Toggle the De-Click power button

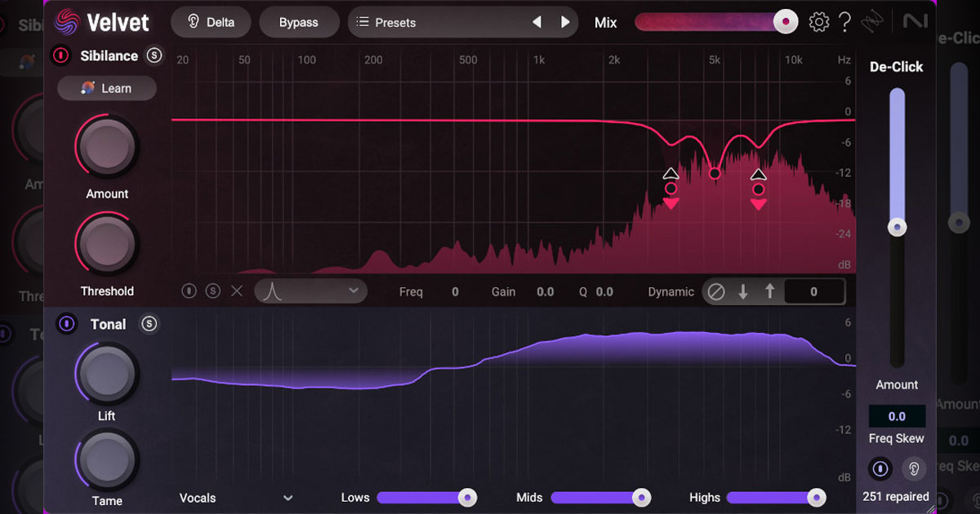tap(880, 469)
